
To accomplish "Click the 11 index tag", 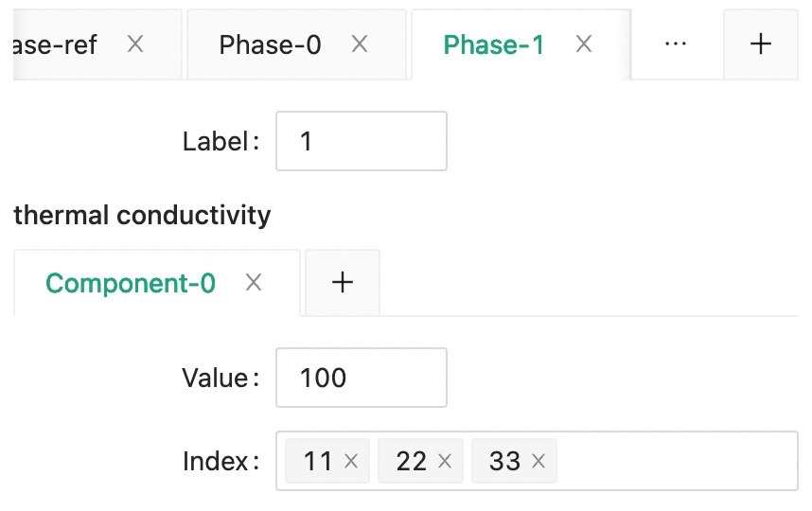I will pos(318,462).
